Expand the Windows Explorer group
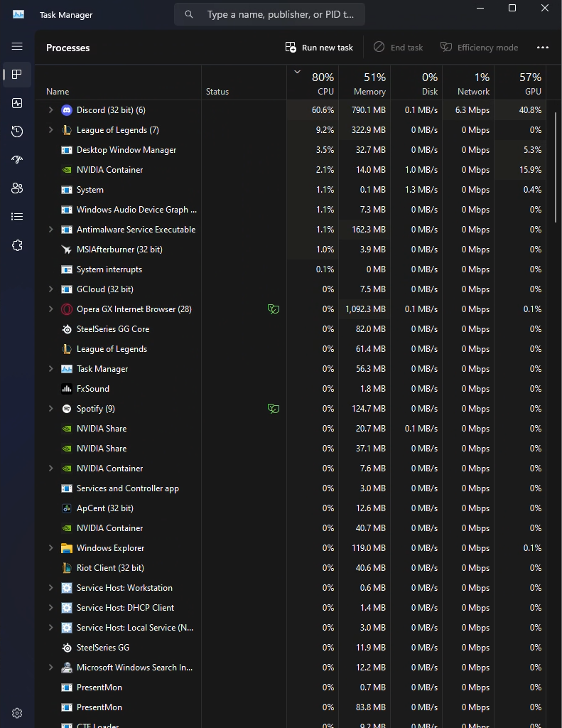Image resolution: width=562 pixels, height=728 pixels. coord(50,548)
